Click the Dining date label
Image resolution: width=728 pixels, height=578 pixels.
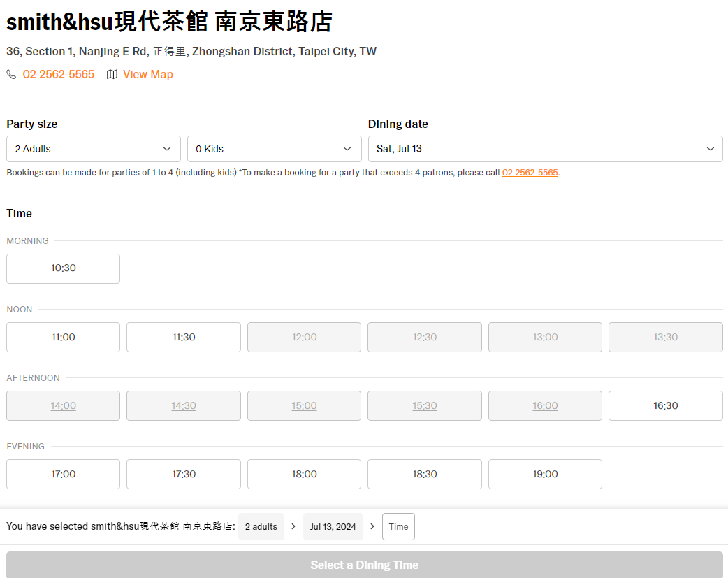(398, 124)
